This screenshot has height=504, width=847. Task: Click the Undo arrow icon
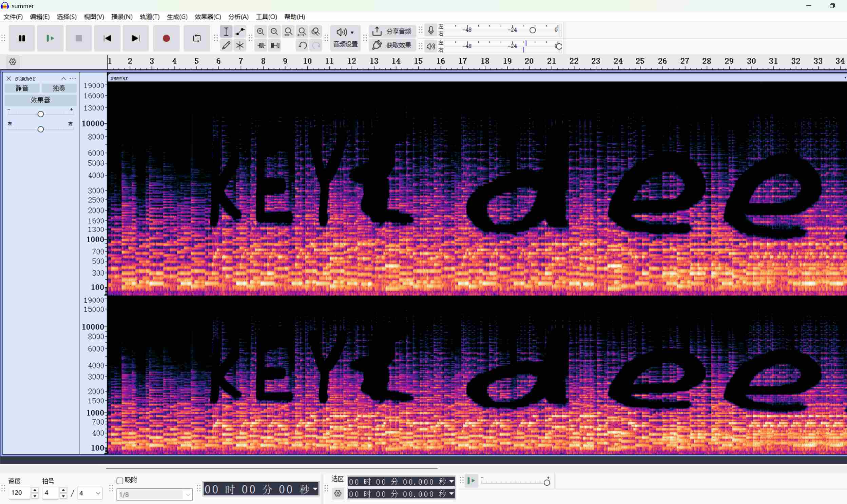302,45
